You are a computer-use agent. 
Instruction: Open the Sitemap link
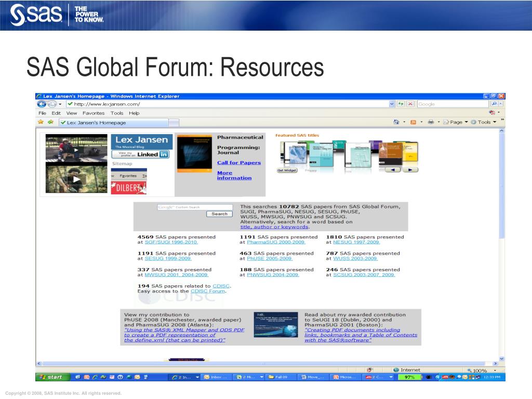click(122, 164)
